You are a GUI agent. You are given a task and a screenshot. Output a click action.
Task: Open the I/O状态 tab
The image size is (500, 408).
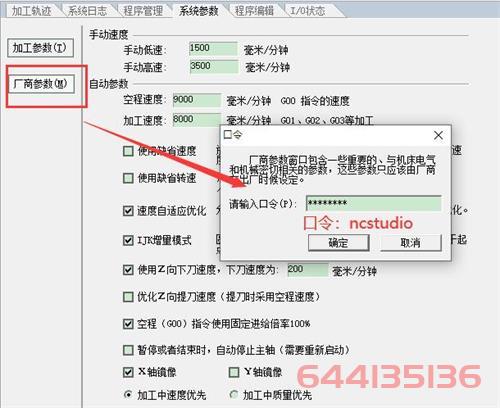click(307, 11)
